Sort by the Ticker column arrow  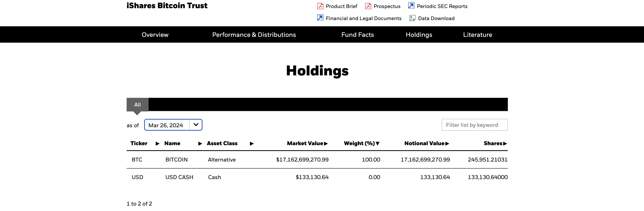tap(157, 143)
